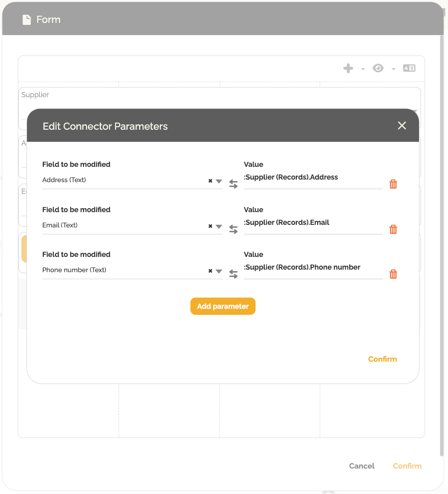Expand the Phone number (Text) field dropdown
Viewport: 448px width, 494px height.
[x=219, y=271]
